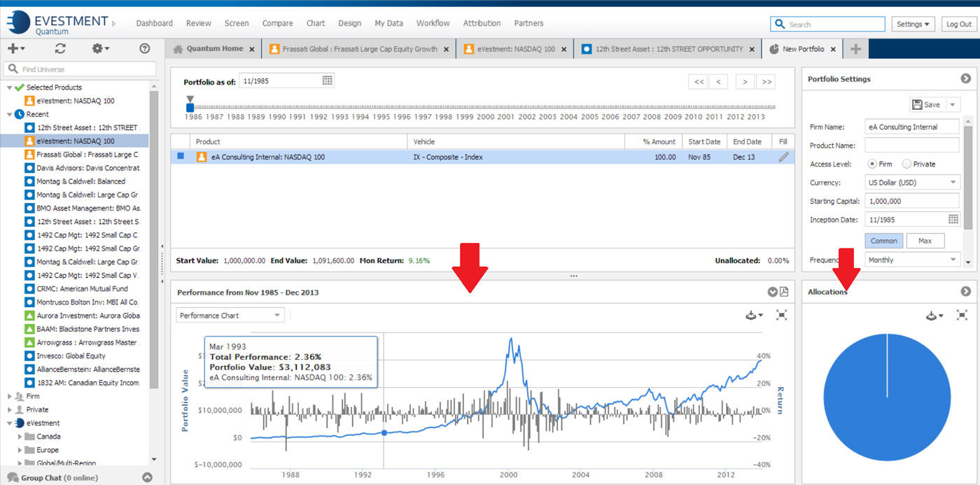Expand the Canada folder in the tree
This screenshot has width=980, height=485.
(x=20, y=437)
